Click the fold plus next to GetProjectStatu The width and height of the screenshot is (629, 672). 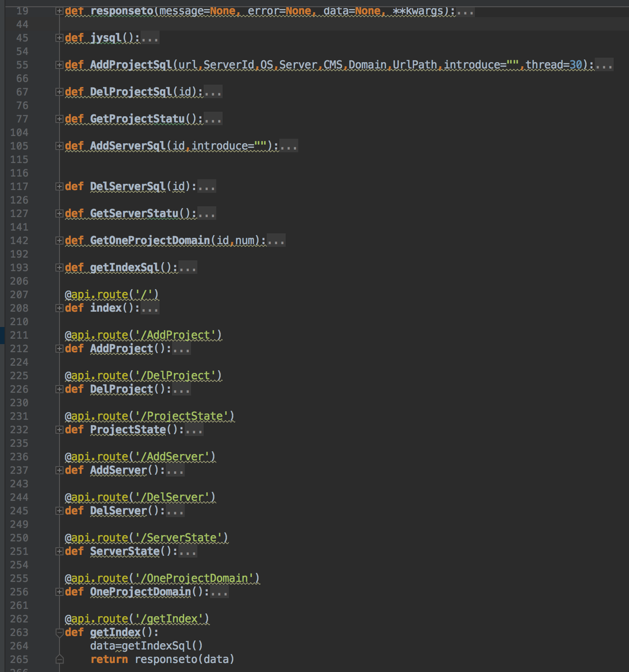coord(59,119)
